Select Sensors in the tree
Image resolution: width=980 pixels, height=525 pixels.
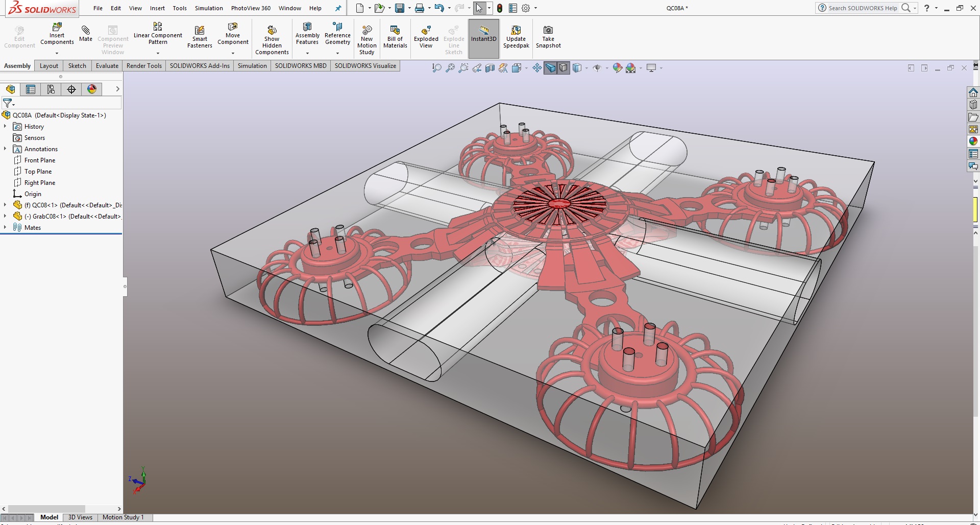point(35,137)
